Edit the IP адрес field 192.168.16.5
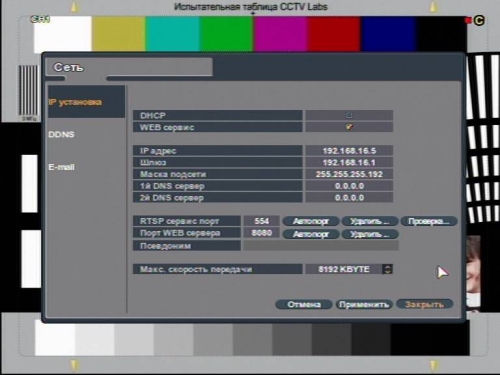This screenshot has height=375, width=500. point(349,151)
